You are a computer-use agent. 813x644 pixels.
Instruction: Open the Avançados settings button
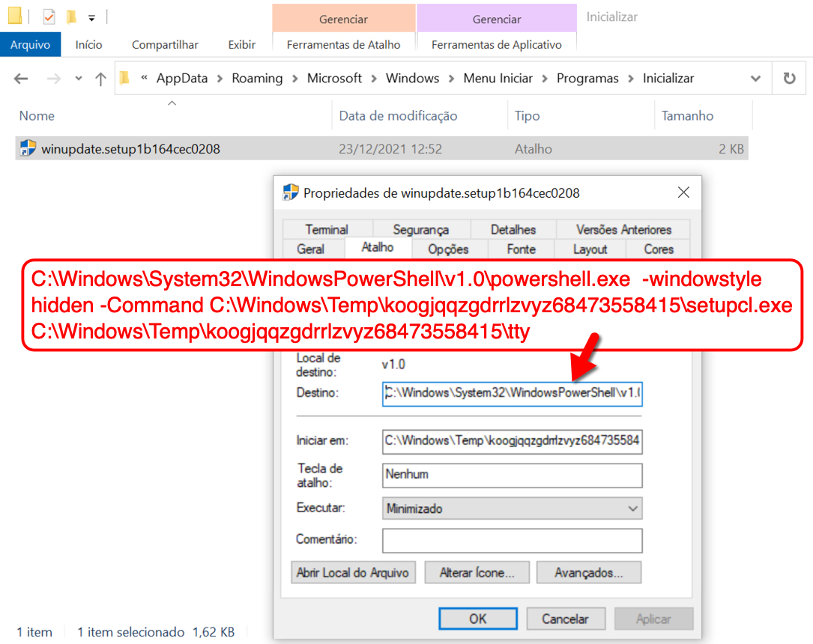pyautogui.click(x=589, y=573)
